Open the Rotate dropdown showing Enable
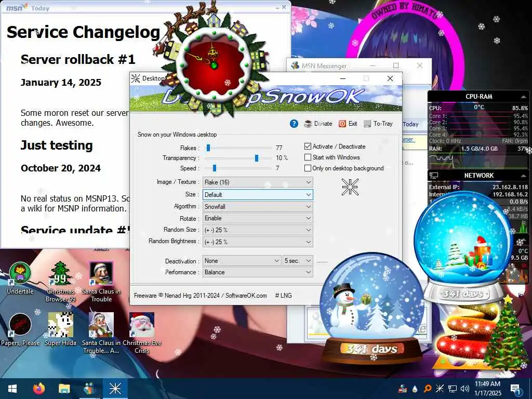This screenshot has width=532, height=399. (x=258, y=218)
